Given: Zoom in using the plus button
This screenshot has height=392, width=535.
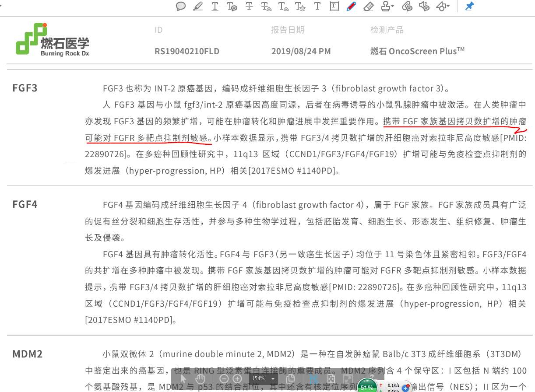Looking at the screenshot, I should (x=237, y=378).
